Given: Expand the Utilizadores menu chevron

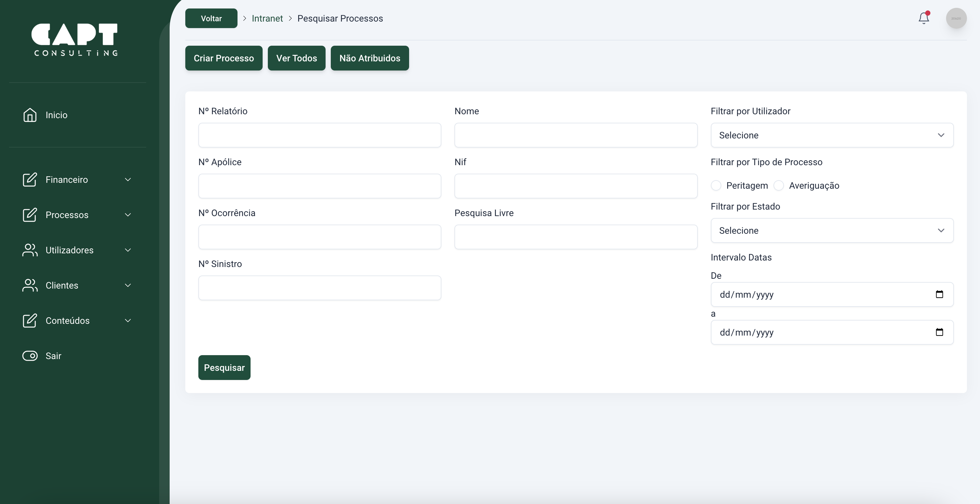Looking at the screenshot, I should (128, 250).
